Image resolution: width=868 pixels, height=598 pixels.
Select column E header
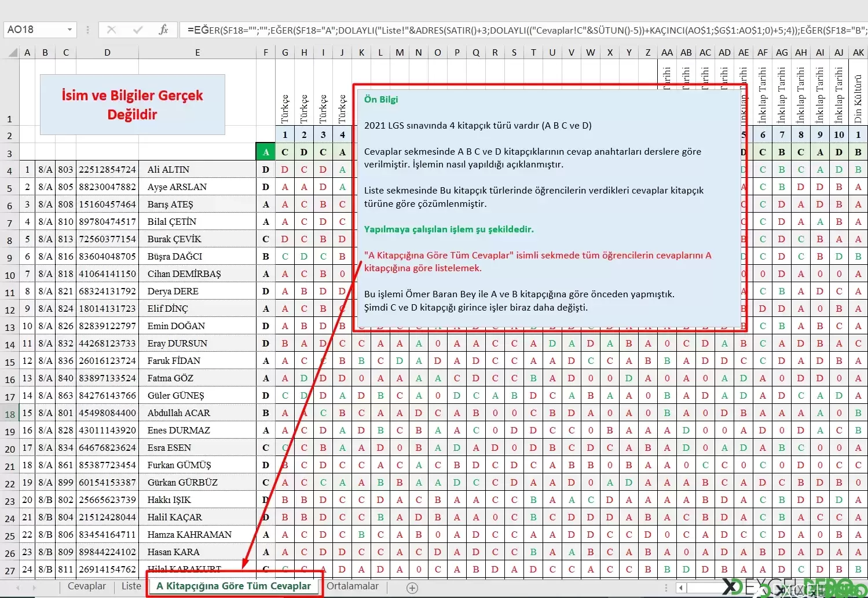(x=197, y=52)
